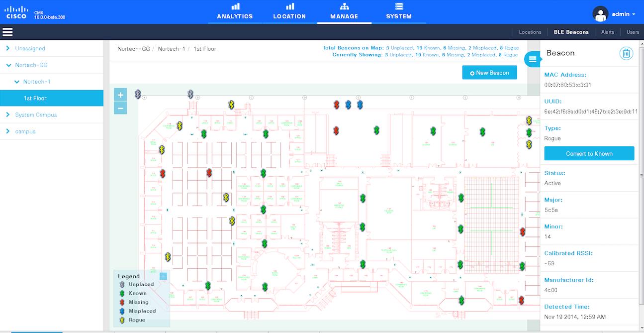
Task: Click the hamburger menu icon
Action: click(x=7, y=32)
